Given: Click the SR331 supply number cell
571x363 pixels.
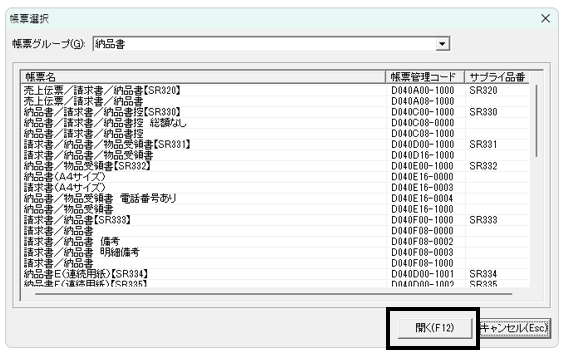Looking at the screenshot, I should 483,145.
